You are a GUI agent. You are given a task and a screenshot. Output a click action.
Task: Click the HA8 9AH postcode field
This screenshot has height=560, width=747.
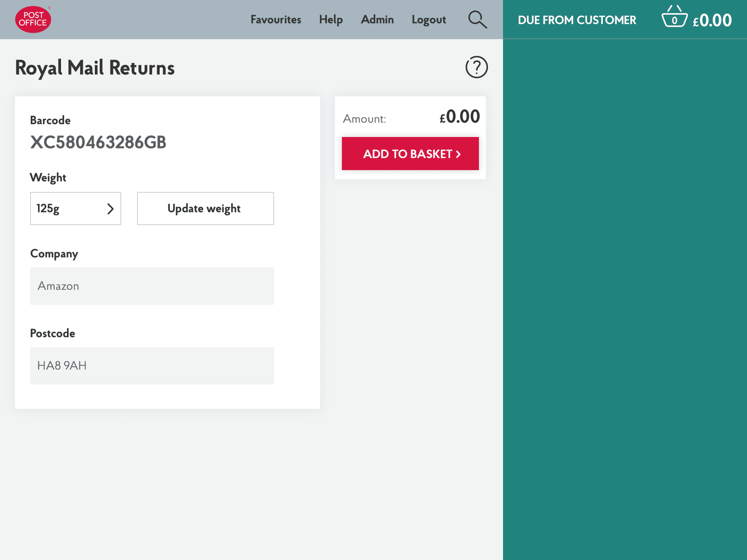pyautogui.click(x=152, y=366)
